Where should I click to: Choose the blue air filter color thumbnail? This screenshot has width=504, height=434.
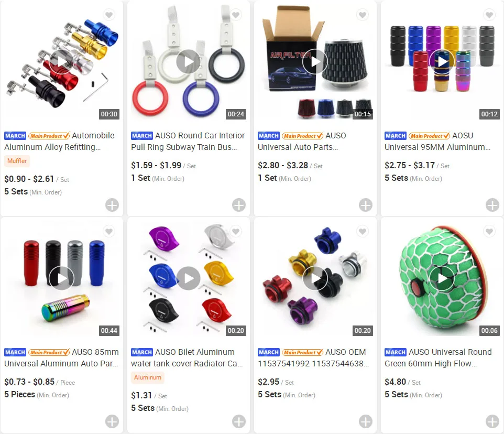[325, 108]
